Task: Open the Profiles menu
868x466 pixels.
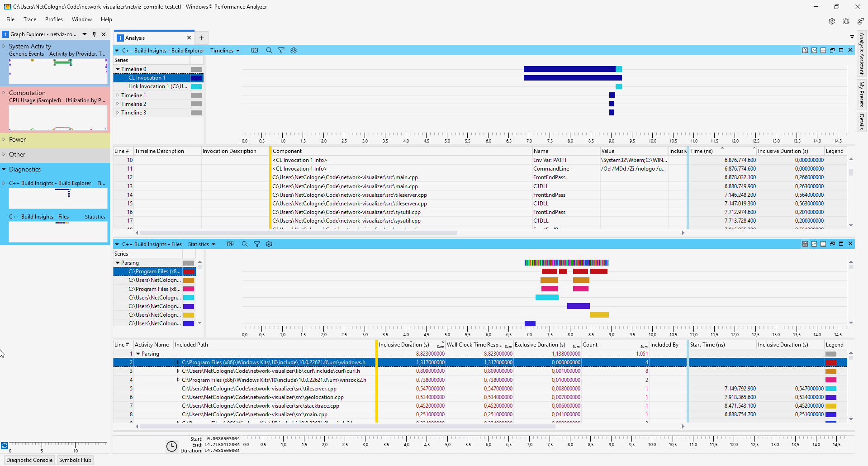Action: [54, 19]
